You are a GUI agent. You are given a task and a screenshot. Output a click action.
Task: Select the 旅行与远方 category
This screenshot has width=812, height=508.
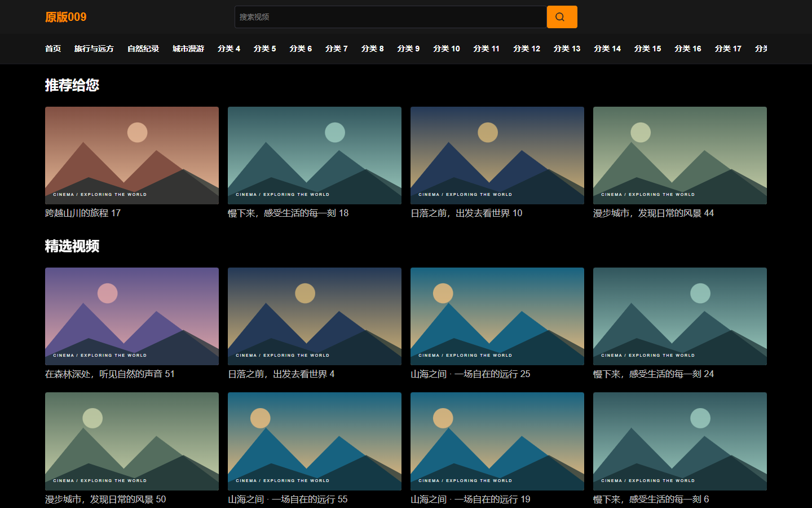pos(94,49)
